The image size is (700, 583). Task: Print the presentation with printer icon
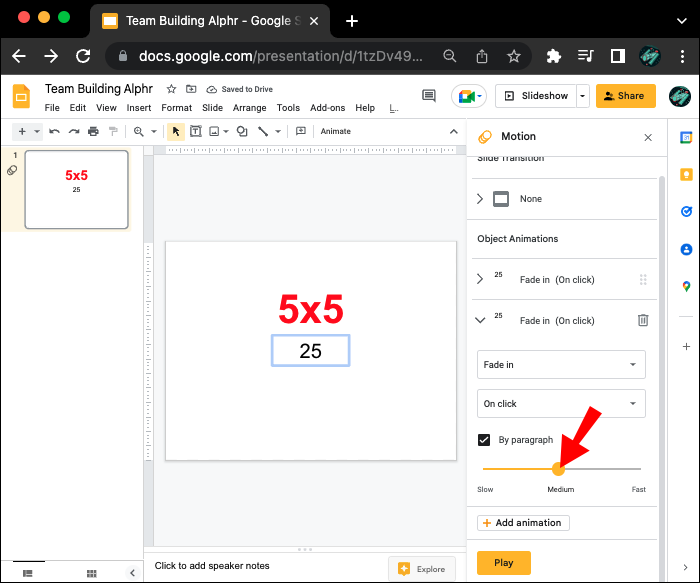[x=93, y=131]
